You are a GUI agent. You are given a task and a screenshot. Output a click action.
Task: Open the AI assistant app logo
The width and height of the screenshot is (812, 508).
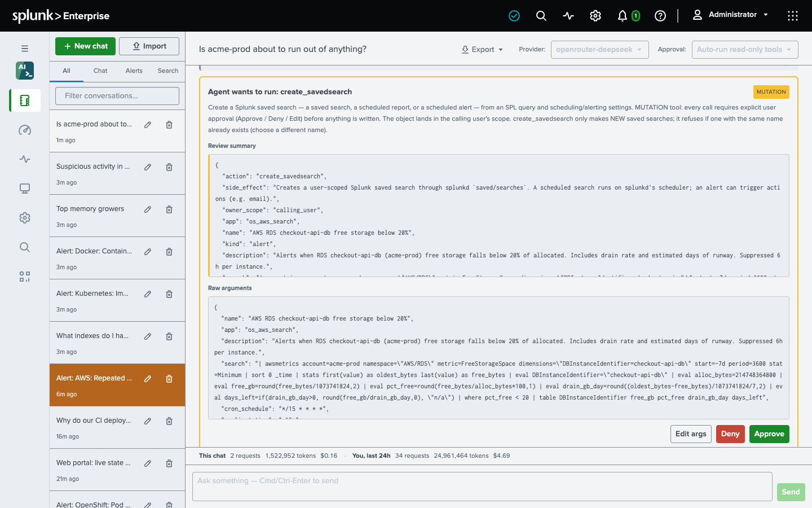pyautogui.click(x=25, y=71)
